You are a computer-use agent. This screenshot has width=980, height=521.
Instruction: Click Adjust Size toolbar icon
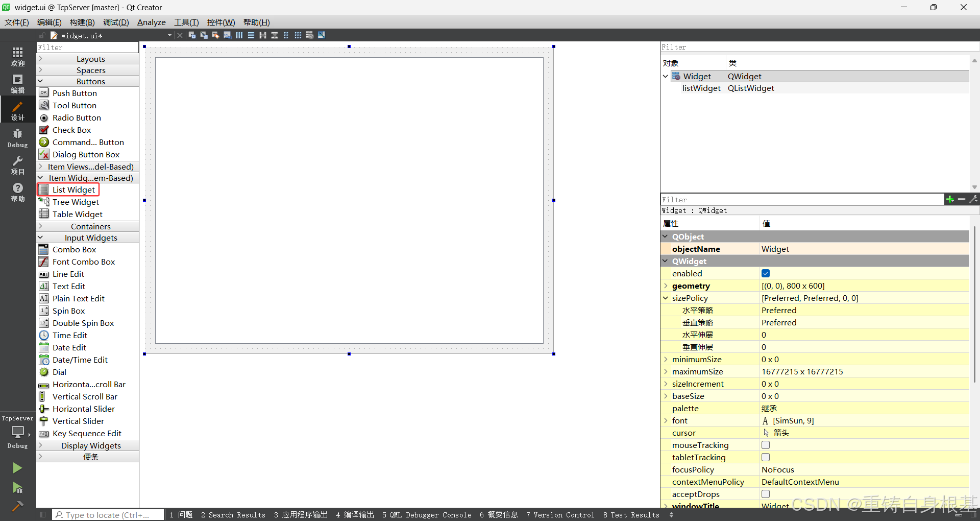pyautogui.click(x=321, y=35)
